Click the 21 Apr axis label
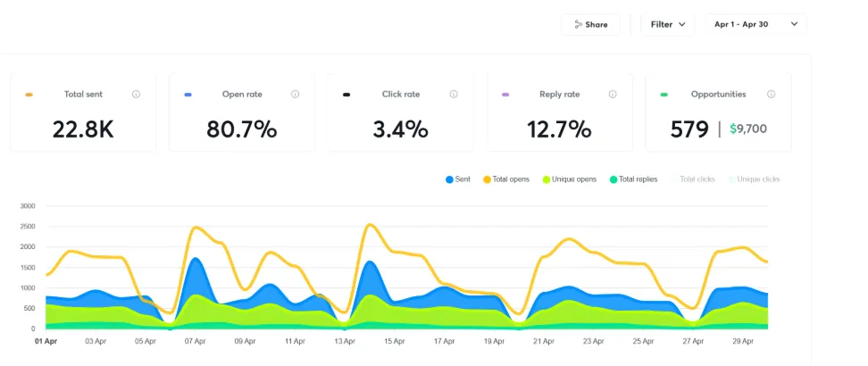Screen dimensions: 868x366 point(544,342)
